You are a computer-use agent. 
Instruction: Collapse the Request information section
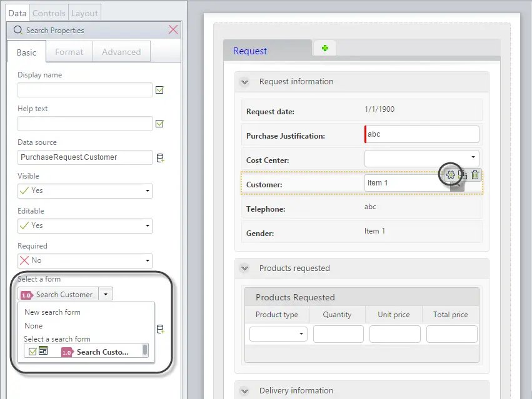click(x=244, y=82)
